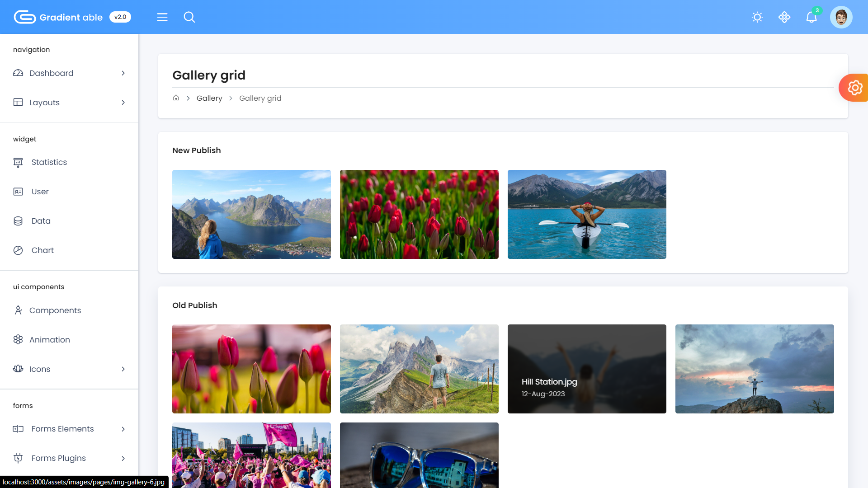868x488 pixels.
Task: Click the Gallery breadcrumb link
Action: tap(209, 98)
